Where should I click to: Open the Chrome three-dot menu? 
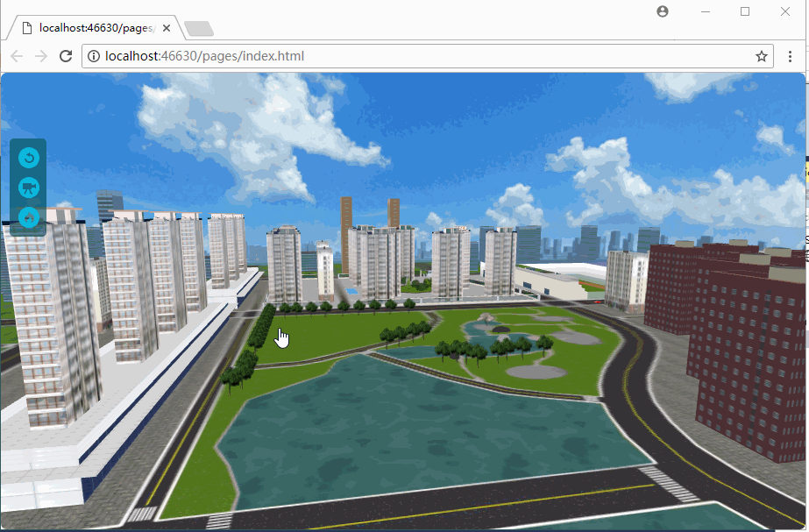[x=791, y=56]
